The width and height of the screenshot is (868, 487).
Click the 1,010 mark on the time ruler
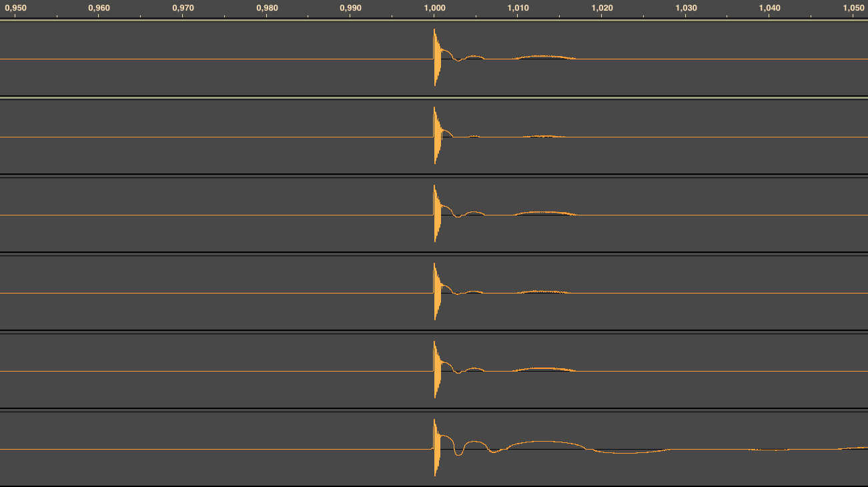pyautogui.click(x=518, y=8)
